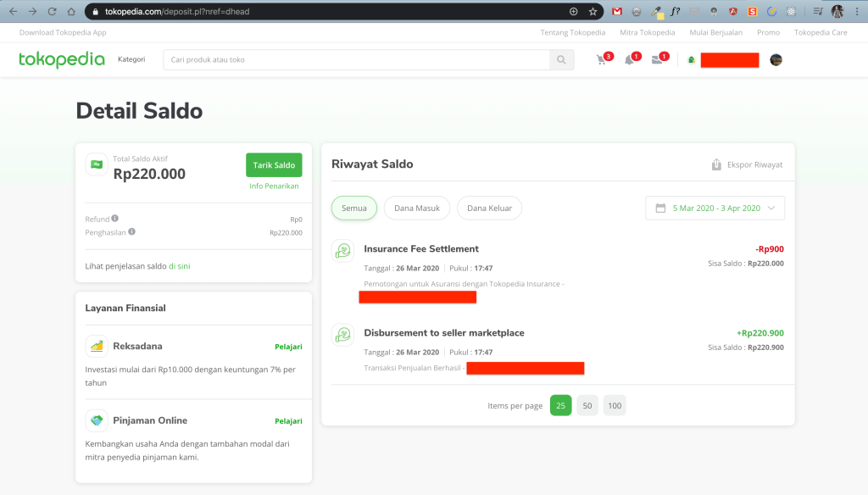Click the user profile avatar
The height and width of the screenshot is (495, 868).
point(776,60)
